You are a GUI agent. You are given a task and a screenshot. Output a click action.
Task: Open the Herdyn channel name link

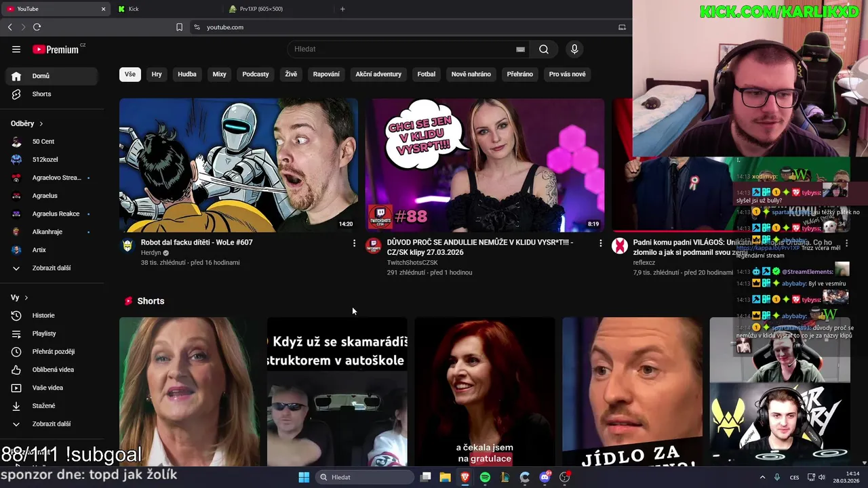click(x=151, y=253)
